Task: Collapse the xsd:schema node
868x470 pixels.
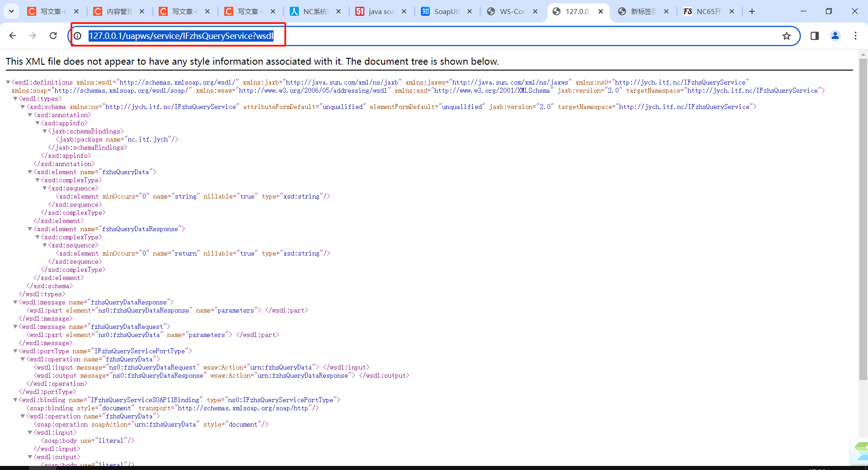Action: point(23,107)
